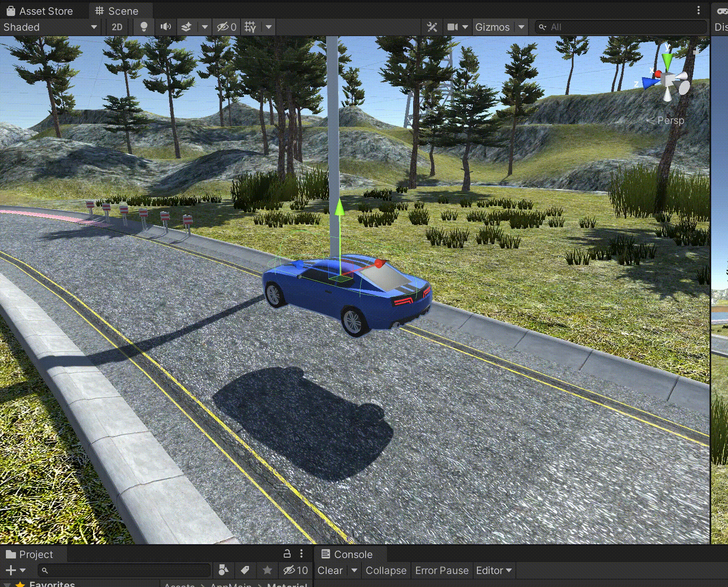The width and height of the screenshot is (728, 587).
Task: Switch to the Asset Store tab
Action: pyautogui.click(x=39, y=11)
